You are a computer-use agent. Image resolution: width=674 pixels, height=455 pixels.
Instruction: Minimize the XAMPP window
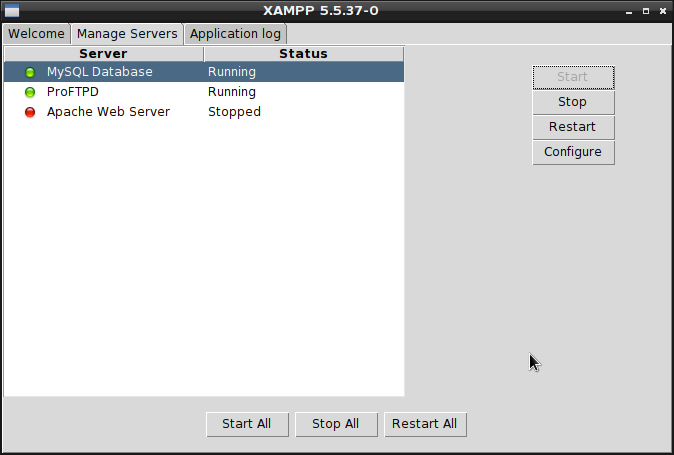tap(629, 12)
